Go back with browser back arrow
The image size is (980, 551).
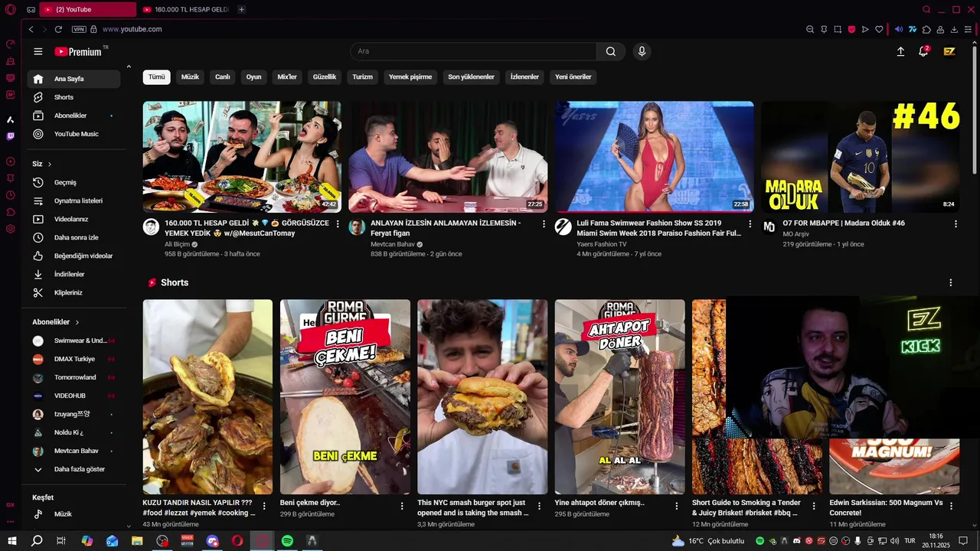click(x=31, y=29)
